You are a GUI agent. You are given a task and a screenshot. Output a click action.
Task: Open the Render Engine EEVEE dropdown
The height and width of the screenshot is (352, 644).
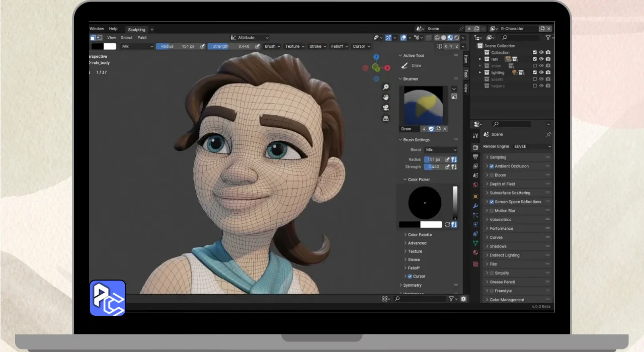pyautogui.click(x=532, y=146)
